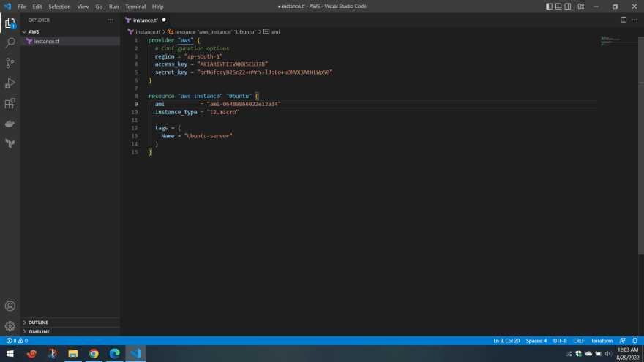Go to line via Ln 9, Col 20
Viewport: 644px width, 362px height.
coord(506,341)
